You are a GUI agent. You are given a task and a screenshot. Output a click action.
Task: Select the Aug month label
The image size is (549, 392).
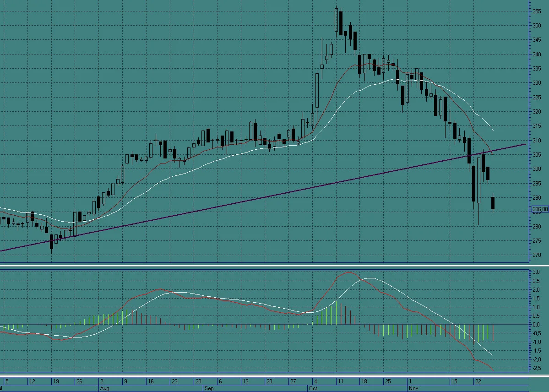click(x=105, y=388)
